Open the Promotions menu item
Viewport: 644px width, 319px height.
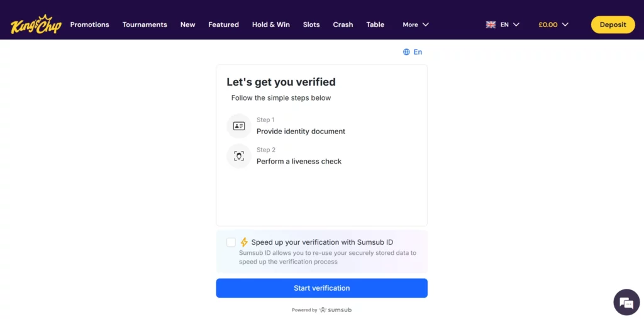coord(90,25)
